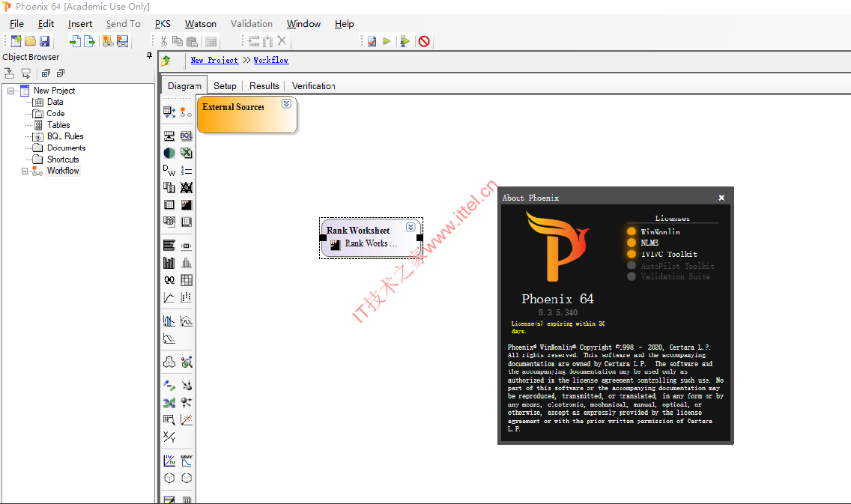
Task: Click the Rank Worksheet workflow block
Action: (372, 237)
